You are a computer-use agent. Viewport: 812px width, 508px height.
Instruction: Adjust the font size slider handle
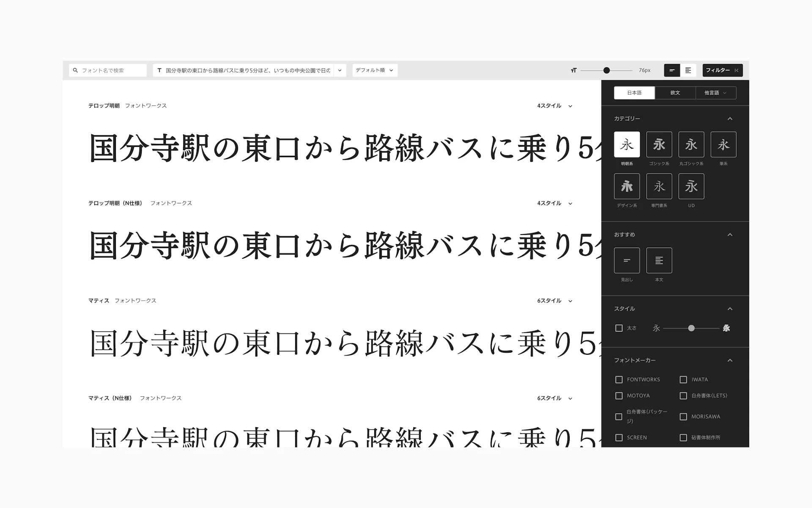(606, 70)
